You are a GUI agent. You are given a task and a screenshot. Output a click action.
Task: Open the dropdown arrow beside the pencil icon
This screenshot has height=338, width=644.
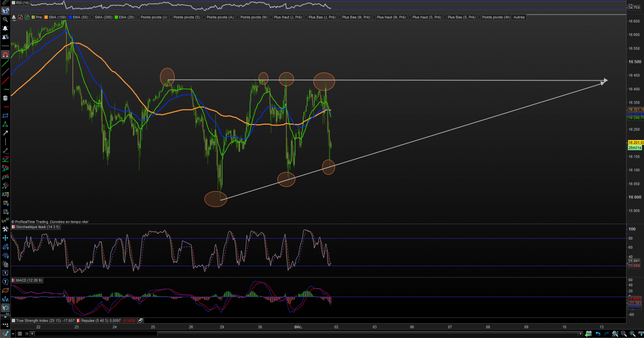(x=13, y=334)
